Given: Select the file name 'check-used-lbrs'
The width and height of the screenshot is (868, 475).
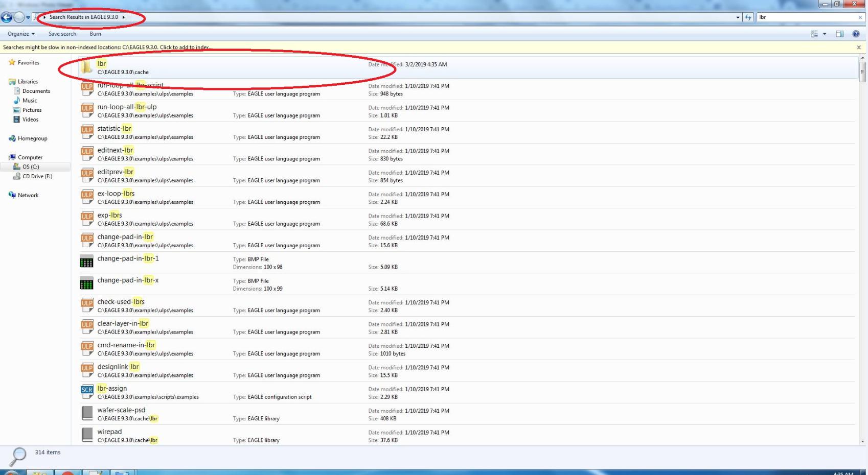Looking at the screenshot, I should [121, 302].
